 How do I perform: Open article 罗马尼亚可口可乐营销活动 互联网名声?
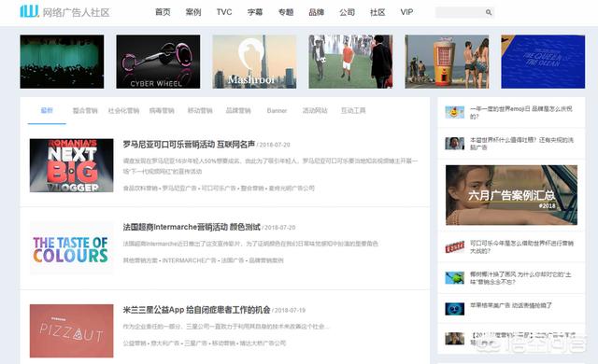pos(189,145)
